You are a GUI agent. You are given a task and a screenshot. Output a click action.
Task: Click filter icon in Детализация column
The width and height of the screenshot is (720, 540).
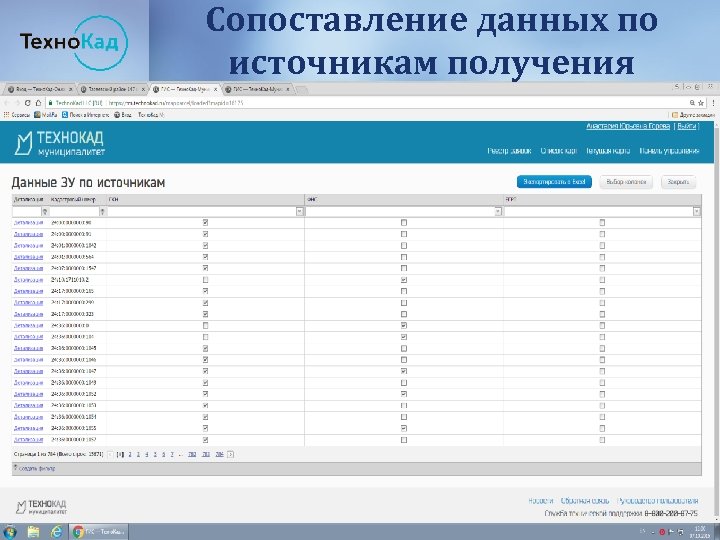45,211
